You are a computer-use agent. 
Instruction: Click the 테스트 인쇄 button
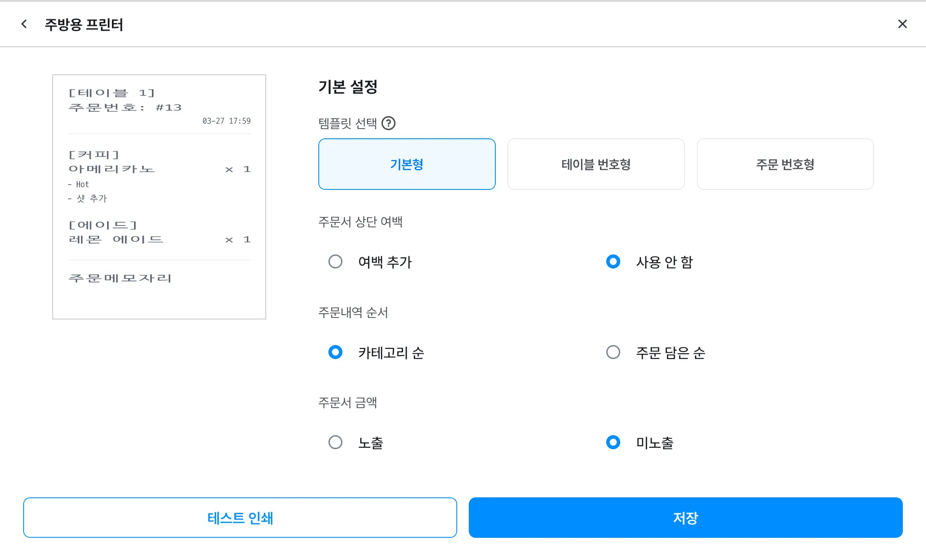tap(240, 518)
